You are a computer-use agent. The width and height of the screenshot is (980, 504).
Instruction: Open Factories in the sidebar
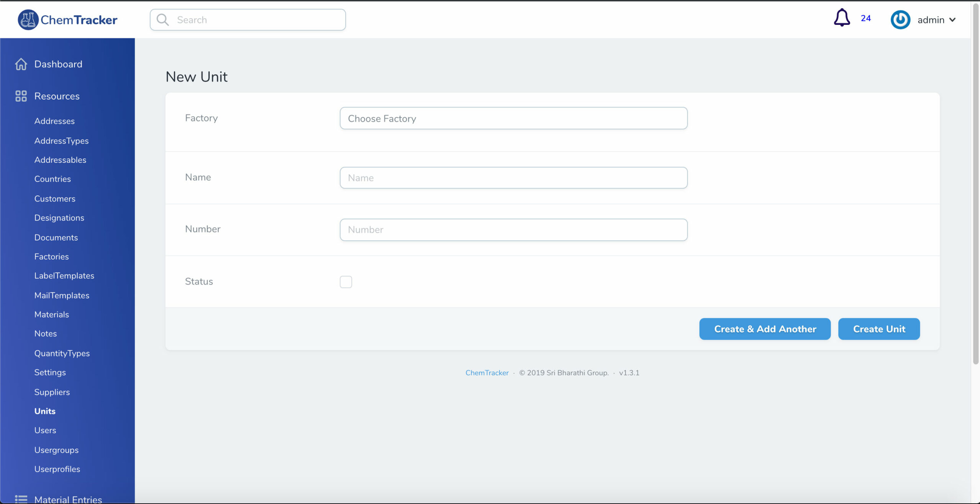(52, 257)
